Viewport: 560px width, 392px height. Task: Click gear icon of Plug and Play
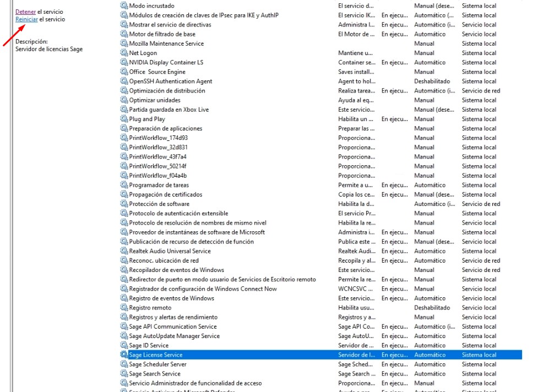[123, 119]
